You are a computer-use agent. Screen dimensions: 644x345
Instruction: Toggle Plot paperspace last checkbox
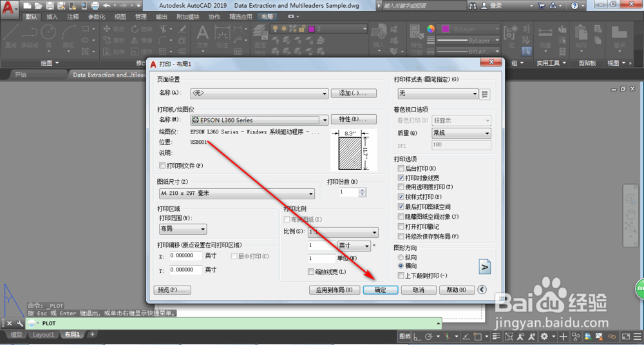401,207
